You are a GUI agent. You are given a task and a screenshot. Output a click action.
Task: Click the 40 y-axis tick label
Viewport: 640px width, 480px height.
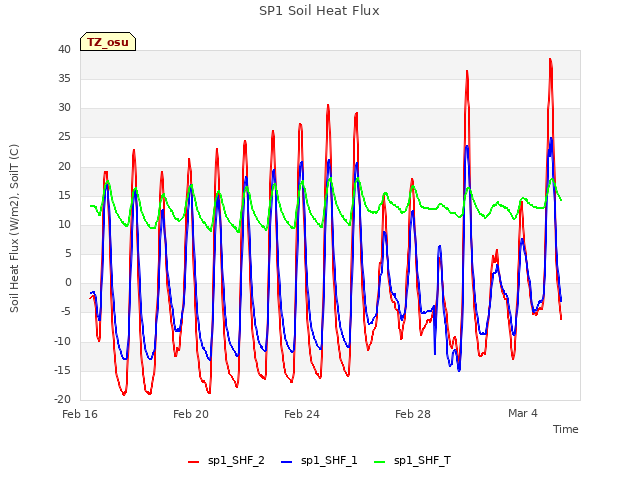point(64,49)
